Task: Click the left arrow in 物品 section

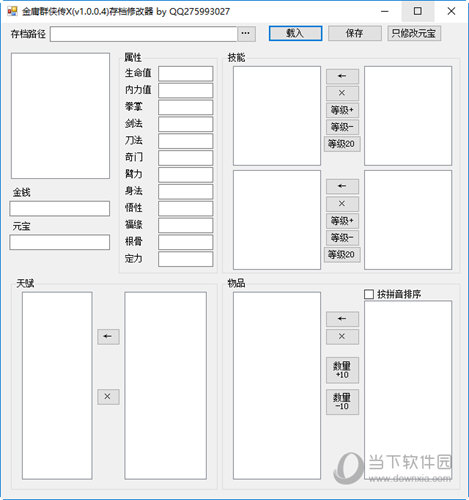Action: pos(342,319)
